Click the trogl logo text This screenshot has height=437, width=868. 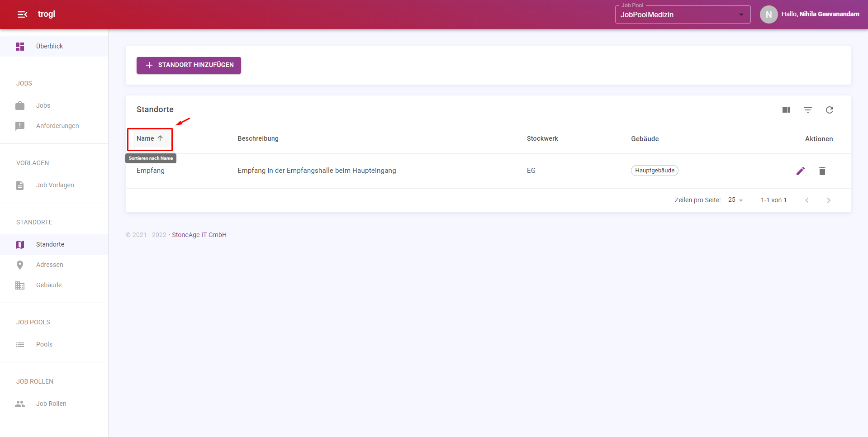pos(47,14)
